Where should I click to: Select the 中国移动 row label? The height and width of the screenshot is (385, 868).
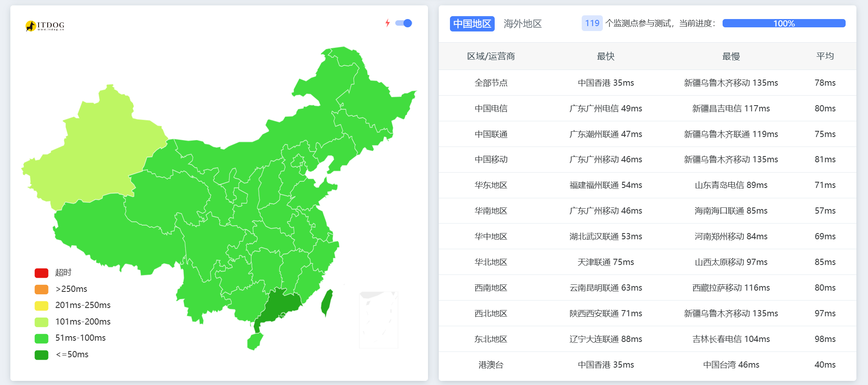[491, 159]
